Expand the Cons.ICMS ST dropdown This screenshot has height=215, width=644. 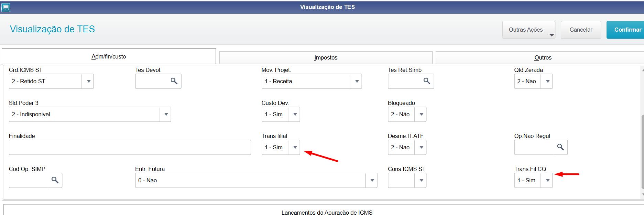[x=421, y=180]
